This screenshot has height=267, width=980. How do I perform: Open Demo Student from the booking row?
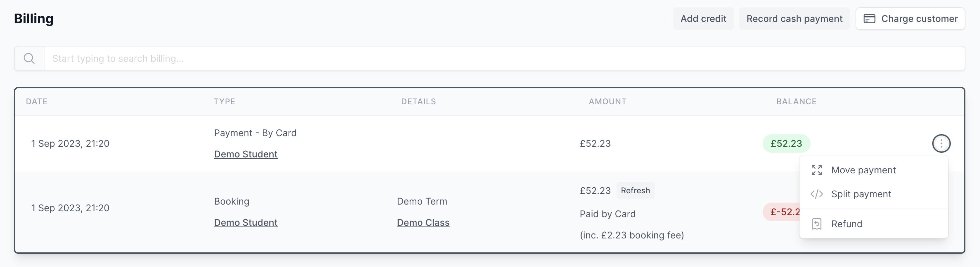point(245,222)
